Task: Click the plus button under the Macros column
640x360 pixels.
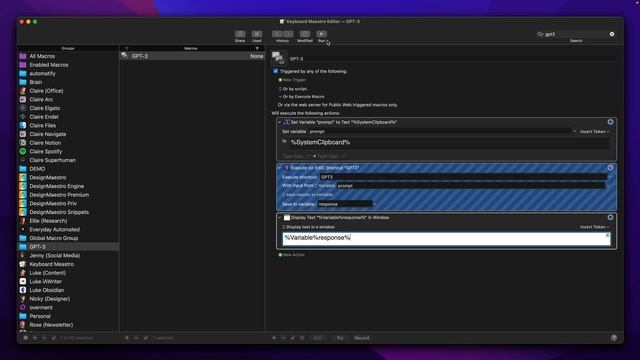Action: (x=127, y=338)
